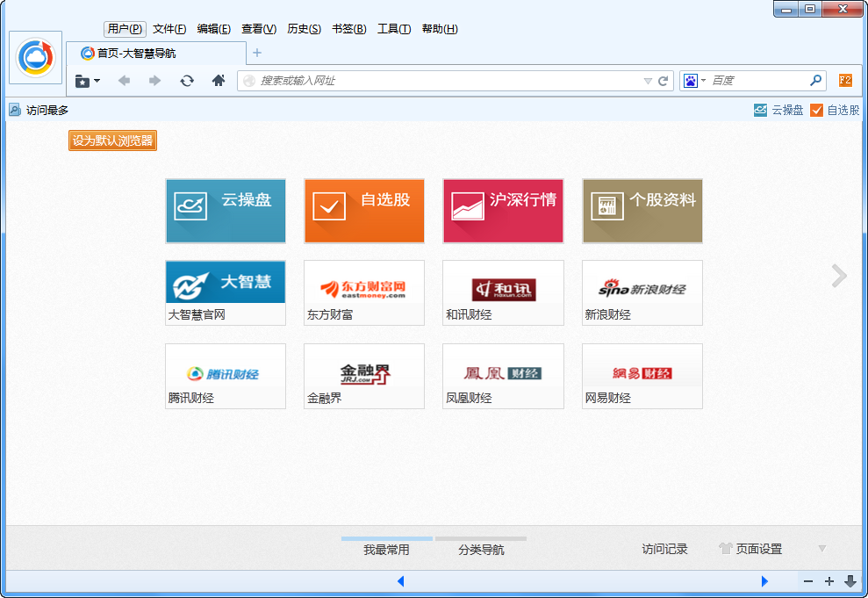Open the bookmarks folder star icon

(x=82, y=81)
